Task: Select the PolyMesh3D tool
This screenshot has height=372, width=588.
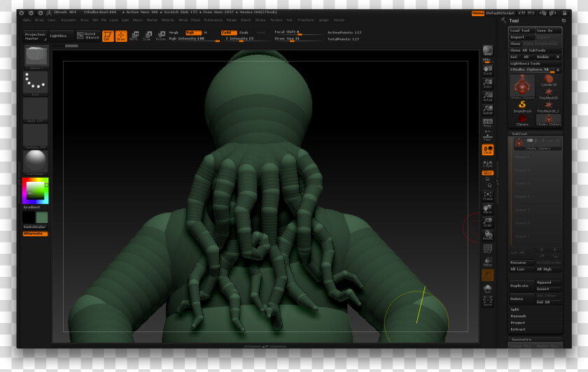Action: point(549,94)
